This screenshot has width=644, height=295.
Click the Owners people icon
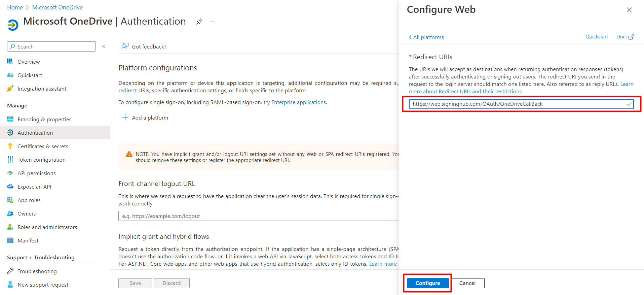(10, 214)
